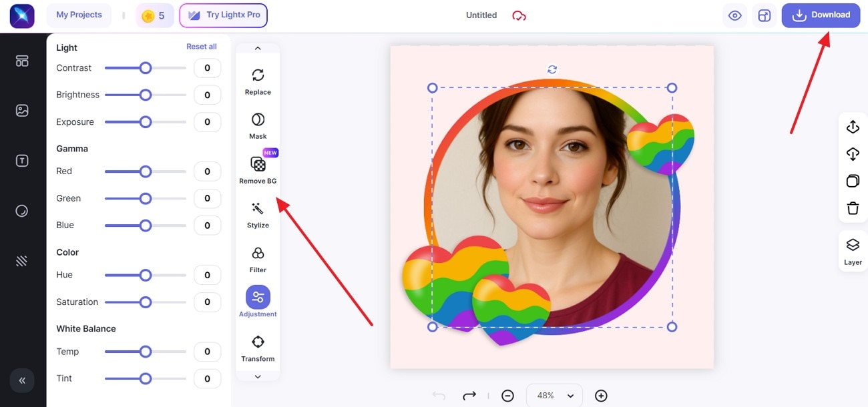Duplicate the selected element
This screenshot has height=407, width=868.
click(853, 181)
